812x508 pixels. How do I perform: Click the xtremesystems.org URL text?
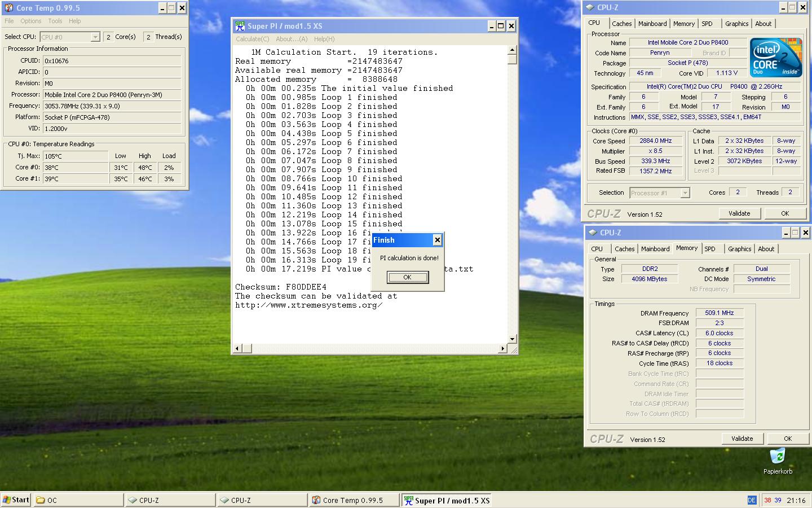click(309, 305)
